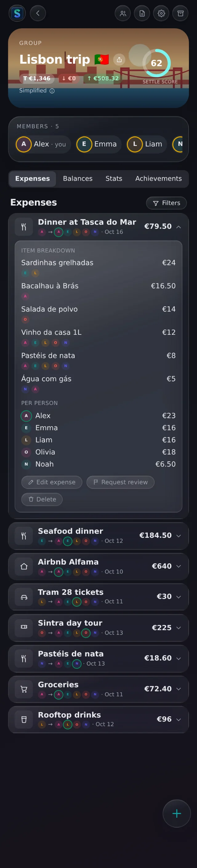Click the app logo icon
The image size is (197, 868).
[x=17, y=14]
